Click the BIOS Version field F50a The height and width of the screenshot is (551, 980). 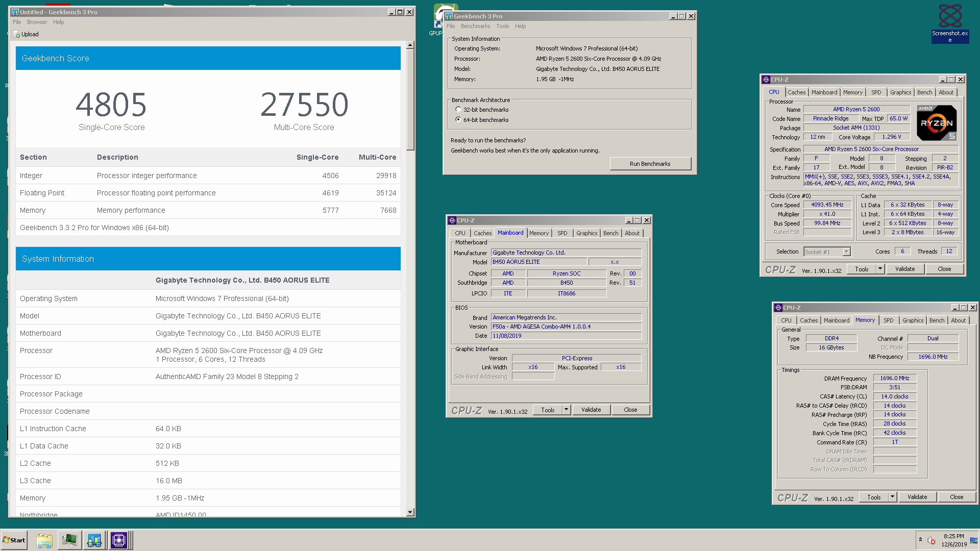[x=566, y=327]
